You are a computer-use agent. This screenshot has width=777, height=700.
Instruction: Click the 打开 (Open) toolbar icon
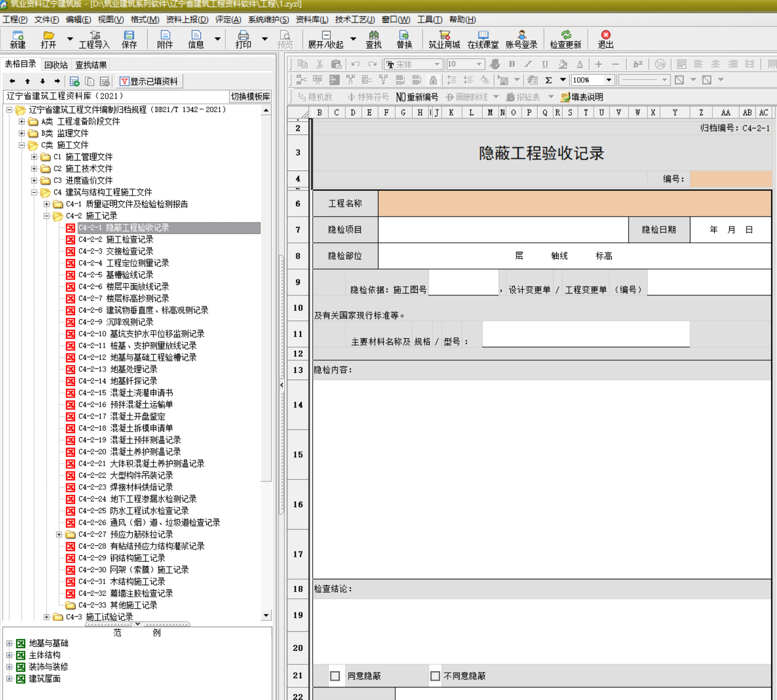pyautogui.click(x=48, y=39)
